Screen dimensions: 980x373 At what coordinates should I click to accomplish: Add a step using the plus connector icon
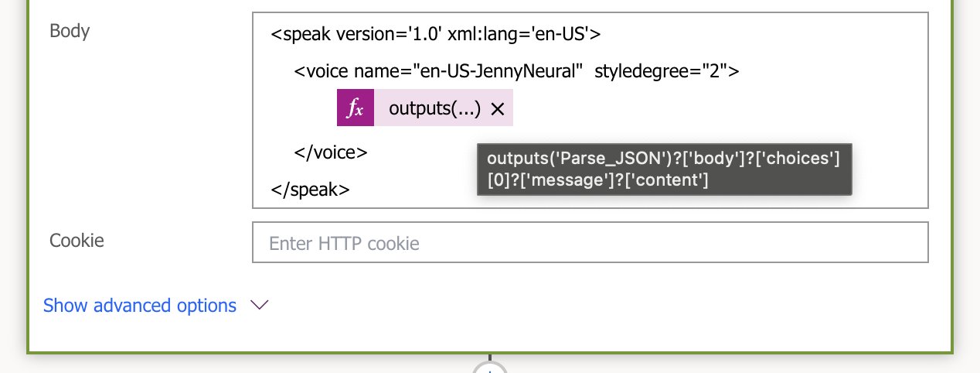coord(488,368)
